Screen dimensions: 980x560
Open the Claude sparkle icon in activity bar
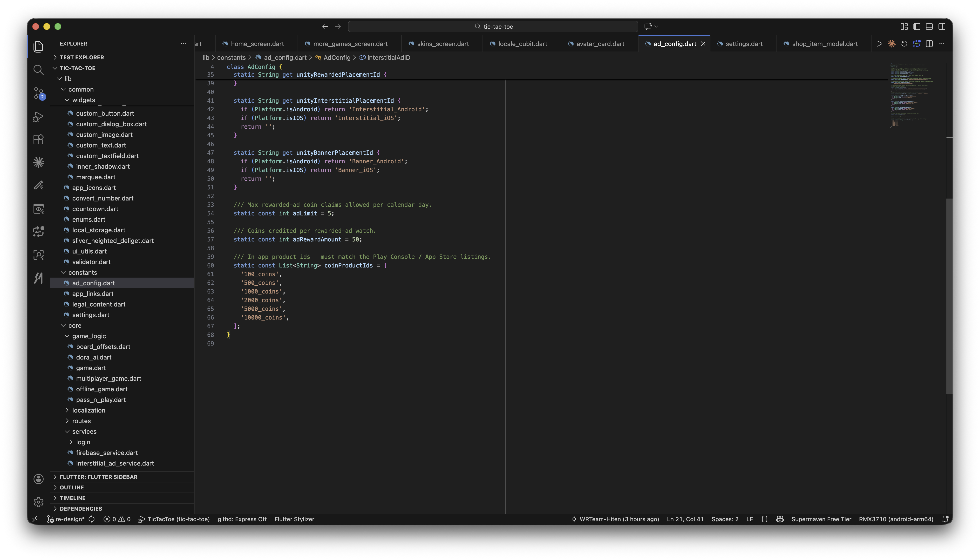point(39,162)
